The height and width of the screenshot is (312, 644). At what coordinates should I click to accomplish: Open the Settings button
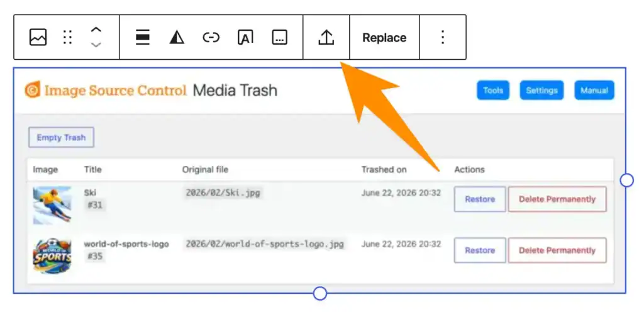pyautogui.click(x=541, y=91)
